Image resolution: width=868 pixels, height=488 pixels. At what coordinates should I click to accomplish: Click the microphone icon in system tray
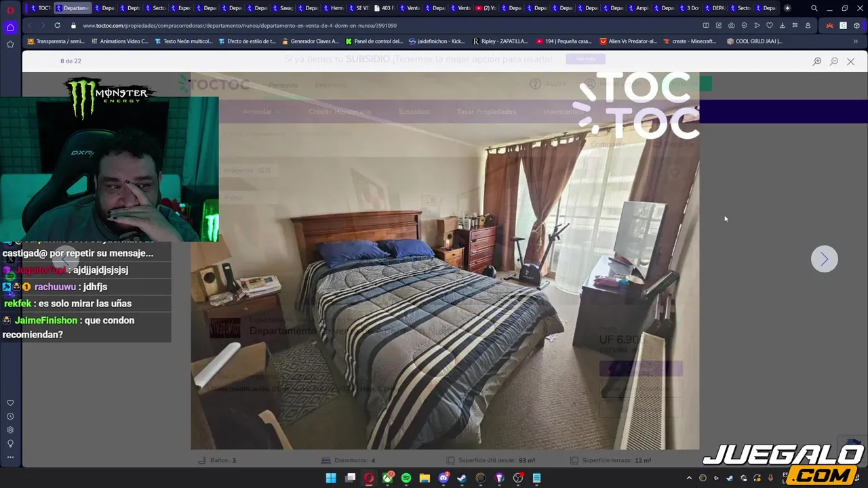click(x=770, y=478)
